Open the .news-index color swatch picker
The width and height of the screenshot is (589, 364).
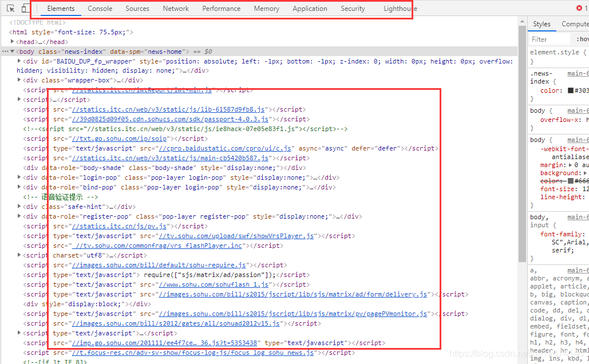[570, 90]
